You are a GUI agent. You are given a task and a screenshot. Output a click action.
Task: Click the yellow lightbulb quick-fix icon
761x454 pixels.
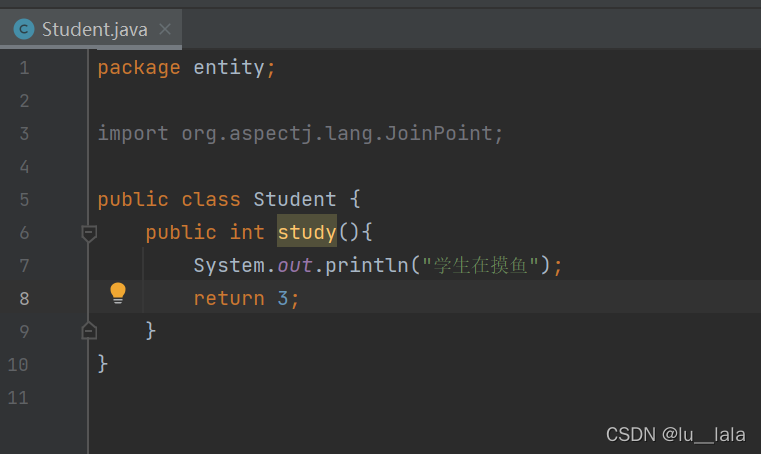point(118,293)
